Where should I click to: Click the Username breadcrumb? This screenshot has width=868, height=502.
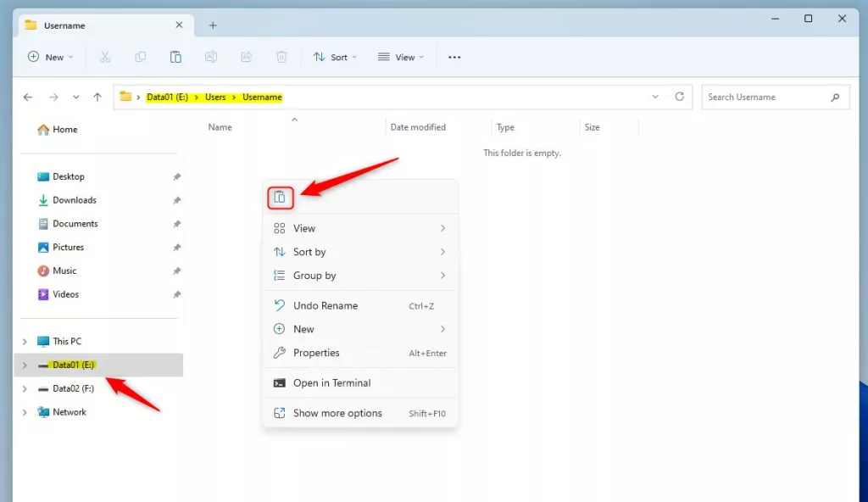point(263,97)
